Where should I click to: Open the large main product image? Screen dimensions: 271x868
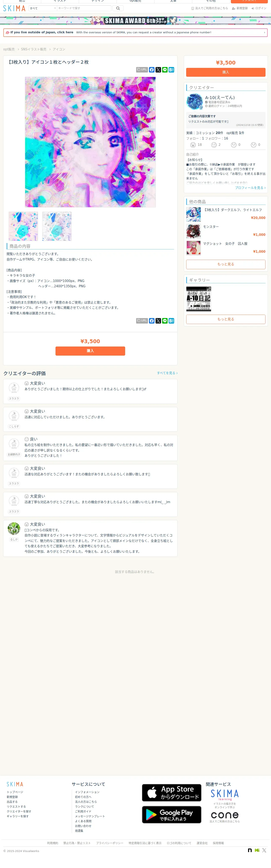90,142
